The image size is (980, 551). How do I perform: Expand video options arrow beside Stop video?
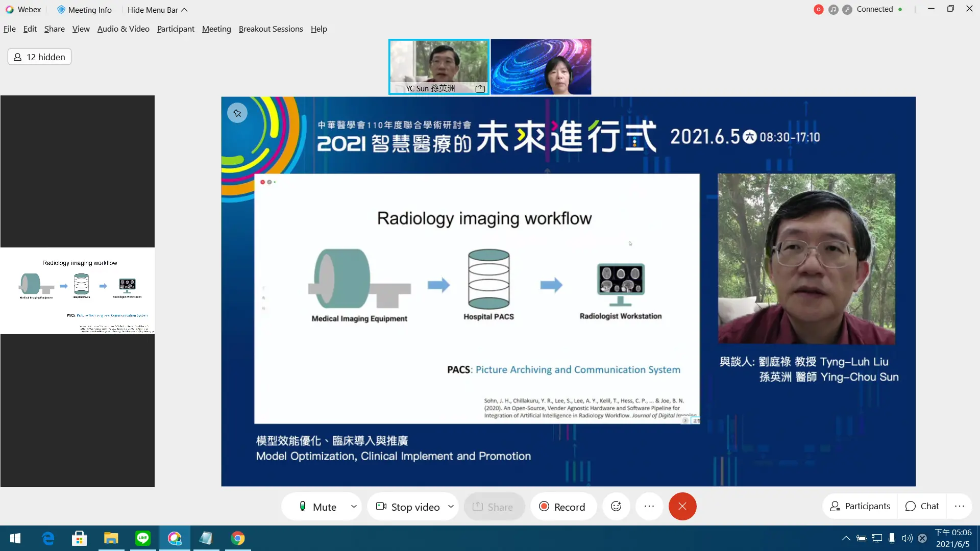click(x=451, y=507)
